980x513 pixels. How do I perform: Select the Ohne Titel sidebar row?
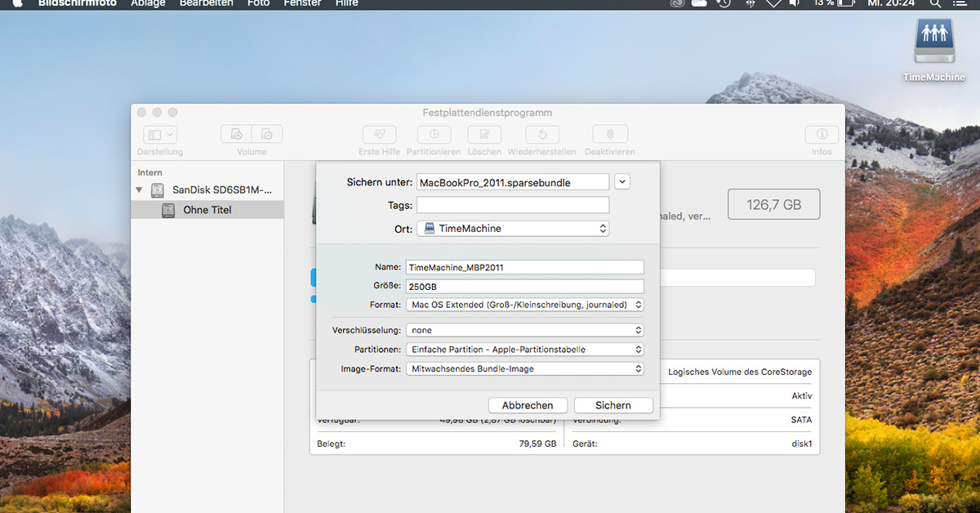tap(207, 210)
